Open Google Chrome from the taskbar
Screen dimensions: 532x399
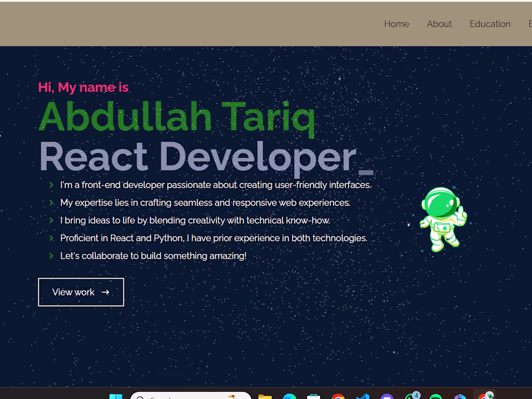pos(338,396)
